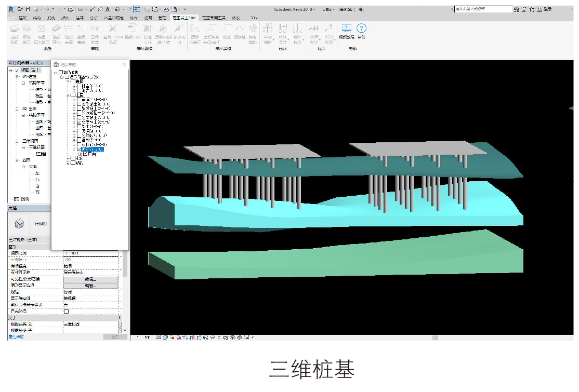Select the 东 elevation in project browser

point(37,173)
